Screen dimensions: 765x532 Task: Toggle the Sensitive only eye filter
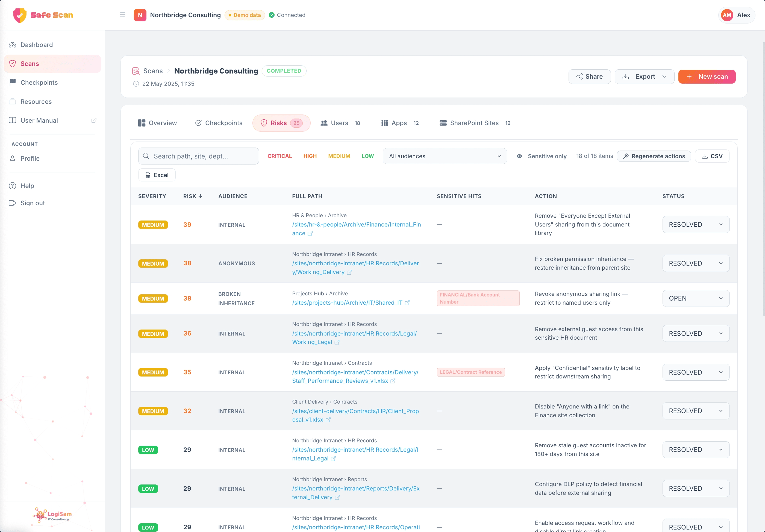coord(542,156)
